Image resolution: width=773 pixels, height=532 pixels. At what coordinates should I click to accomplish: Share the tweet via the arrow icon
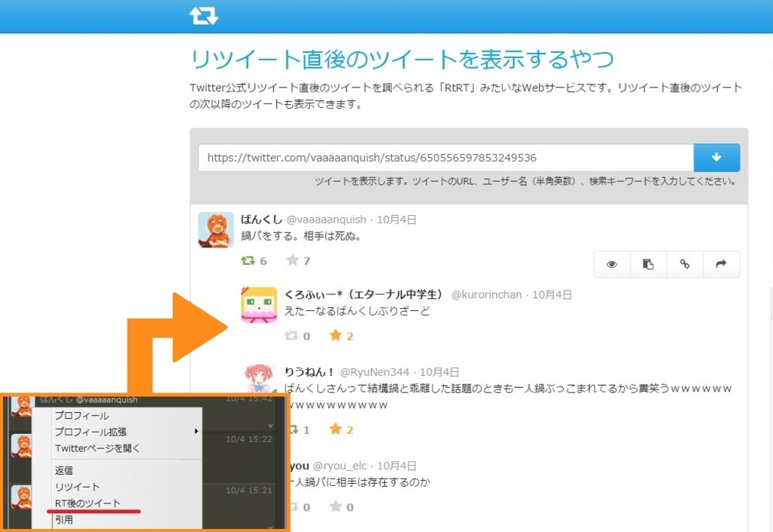tap(722, 264)
